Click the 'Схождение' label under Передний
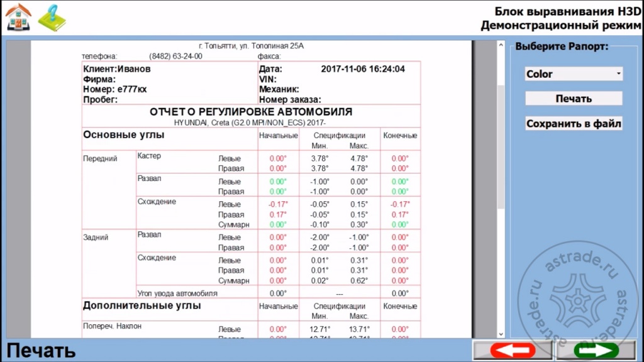 pos(157,202)
